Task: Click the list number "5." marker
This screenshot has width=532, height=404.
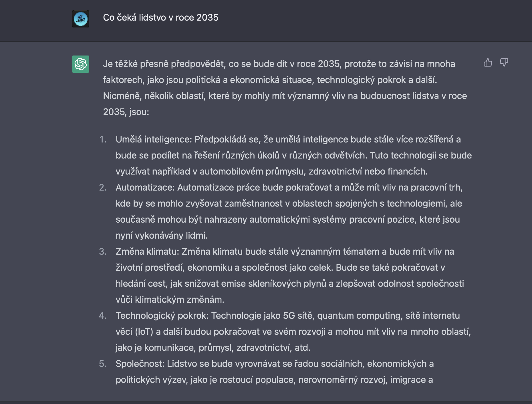Action: point(103,364)
